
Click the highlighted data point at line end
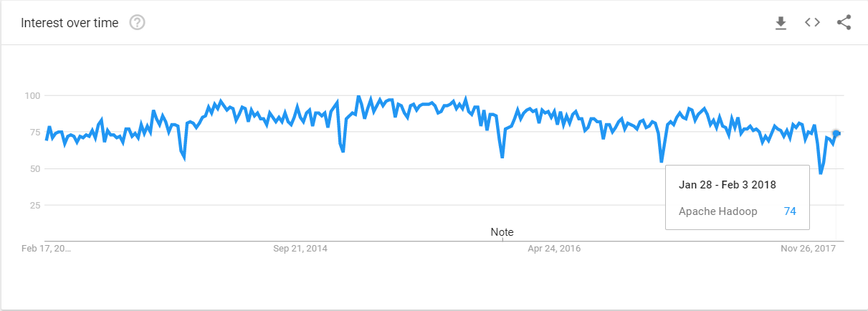tap(836, 133)
